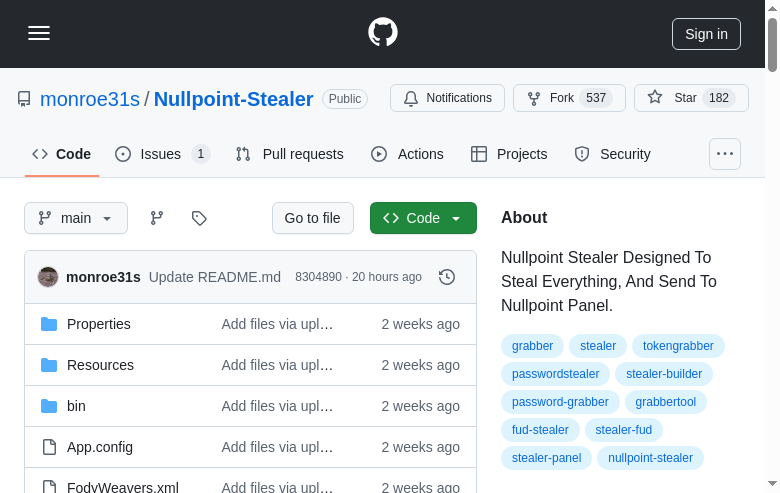Star the repository
Image resolution: width=780 pixels, height=493 pixels.
tap(691, 98)
